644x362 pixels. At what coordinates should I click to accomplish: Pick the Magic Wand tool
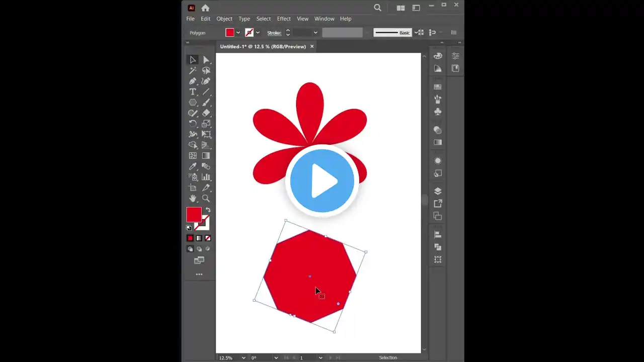(x=193, y=70)
